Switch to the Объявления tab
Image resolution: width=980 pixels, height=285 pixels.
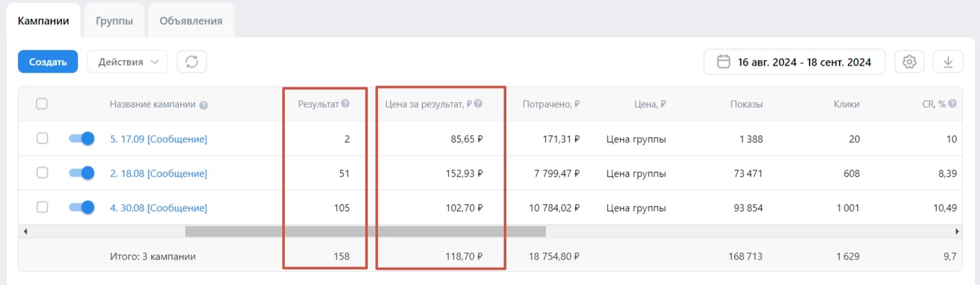tap(191, 20)
